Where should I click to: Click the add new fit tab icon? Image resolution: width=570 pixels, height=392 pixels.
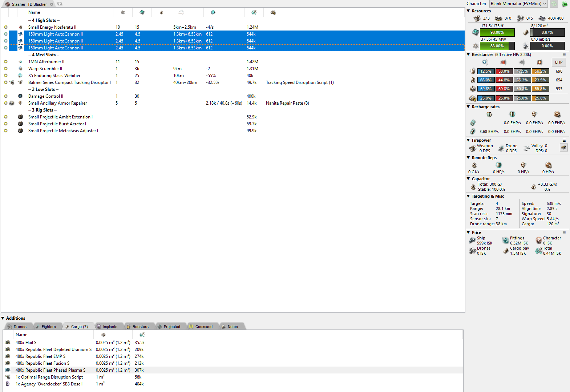coord(60,4)
